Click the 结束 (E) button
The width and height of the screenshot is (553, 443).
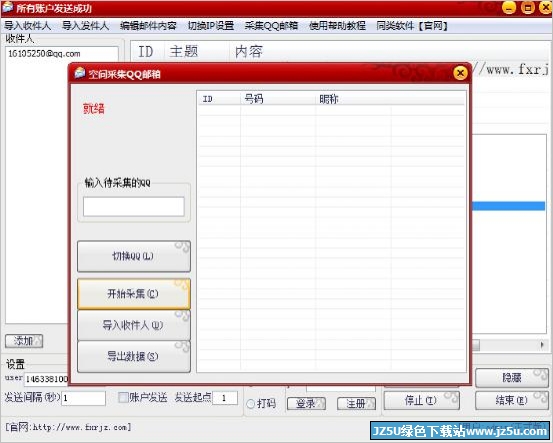click(x=512, y=400)
